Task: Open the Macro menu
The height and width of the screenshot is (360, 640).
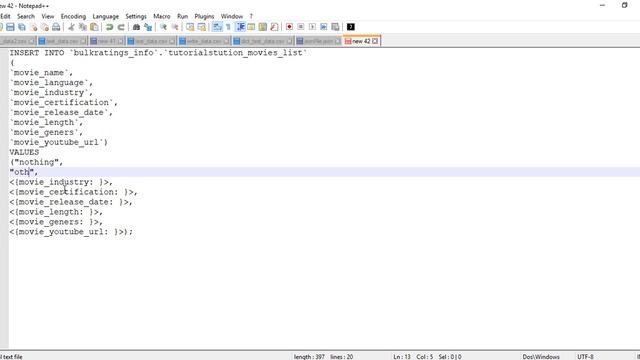Action: click(162, 16)
